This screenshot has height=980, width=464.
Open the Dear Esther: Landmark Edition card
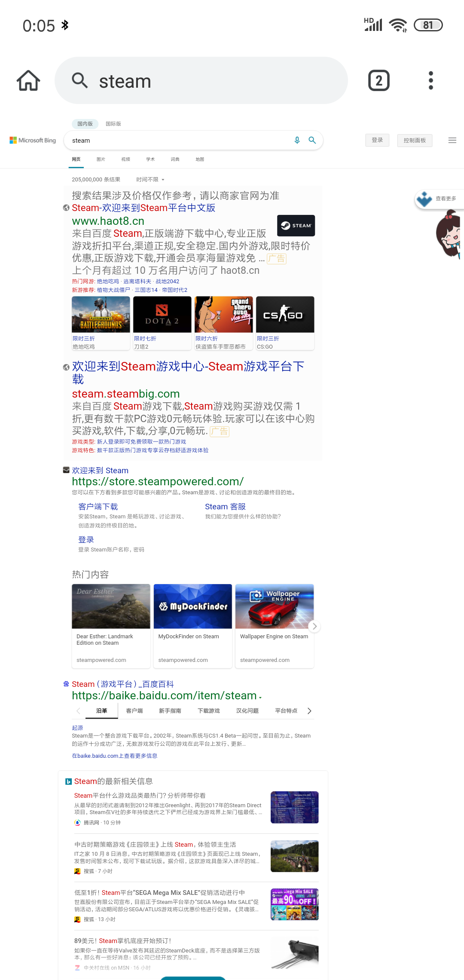111,626
